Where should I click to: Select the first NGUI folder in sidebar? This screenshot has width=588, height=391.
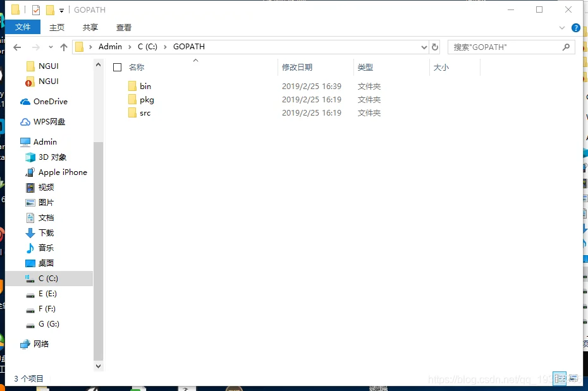coord(43,66)
